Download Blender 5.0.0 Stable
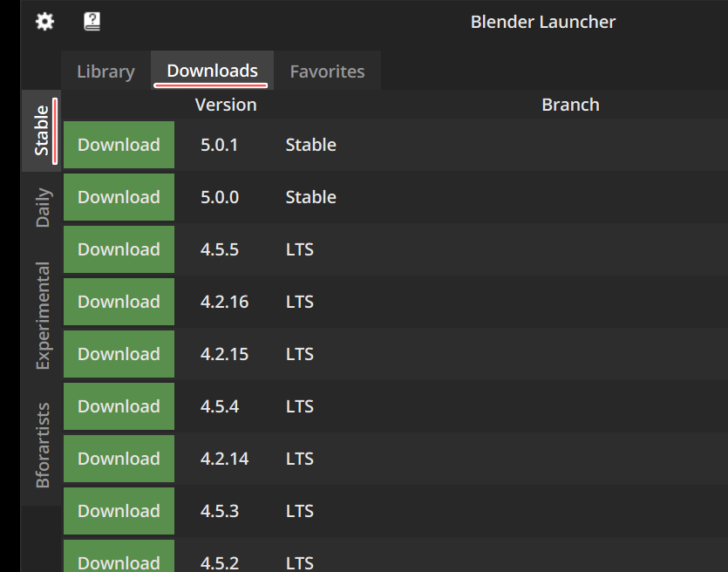 tap(119, 197)
